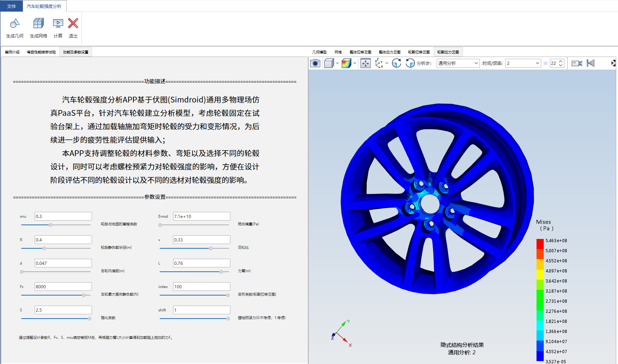The height and width of the screenshot is (364, 618).
Task: Click the red 5.463e+08 legend swatch
Action: [x=540, y=244]
